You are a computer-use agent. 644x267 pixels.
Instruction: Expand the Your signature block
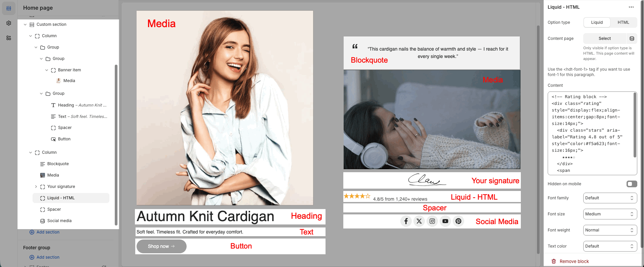point(36,187)
